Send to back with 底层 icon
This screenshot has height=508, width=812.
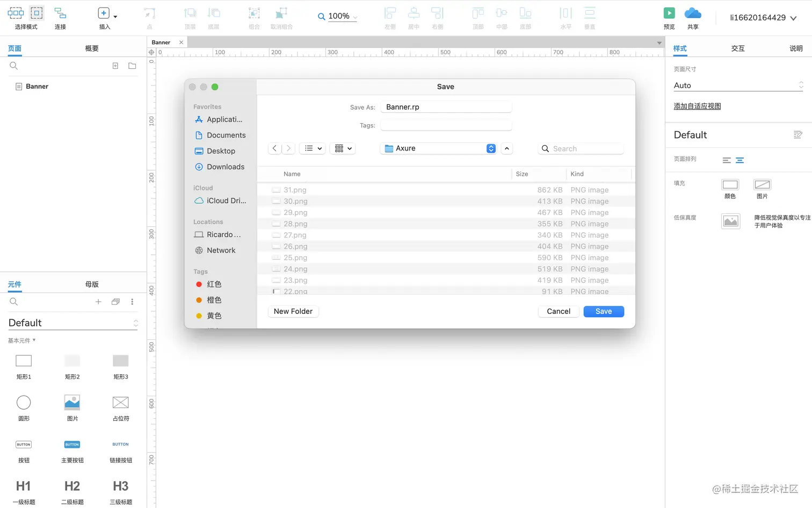coord(214,13)
